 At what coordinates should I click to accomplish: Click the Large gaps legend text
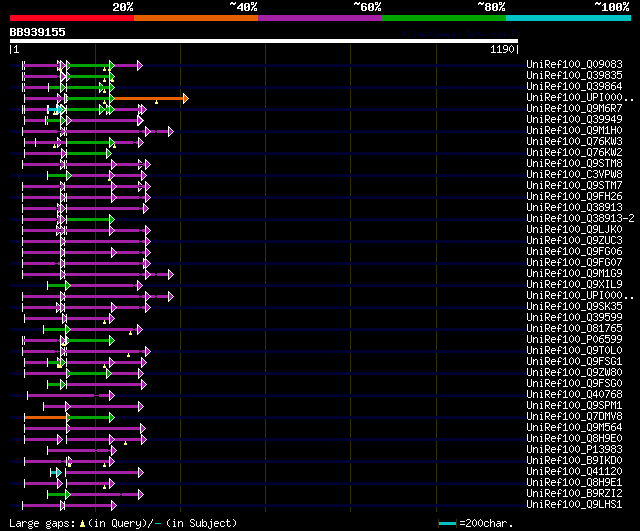(123, 523)
